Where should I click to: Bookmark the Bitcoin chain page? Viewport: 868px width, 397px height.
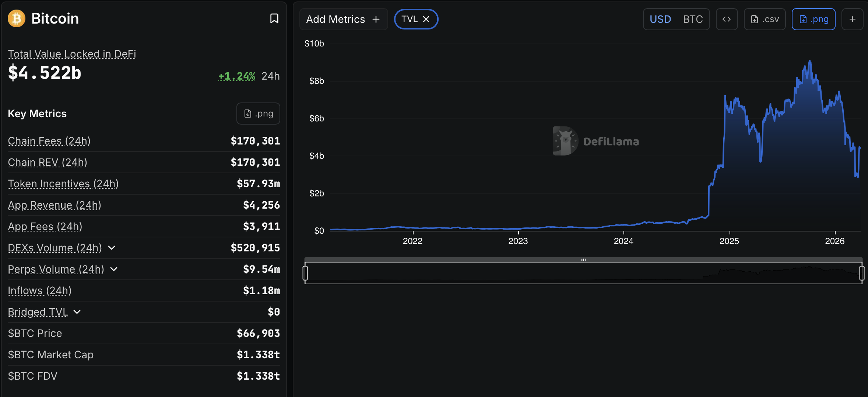click(x=274, y=18)
